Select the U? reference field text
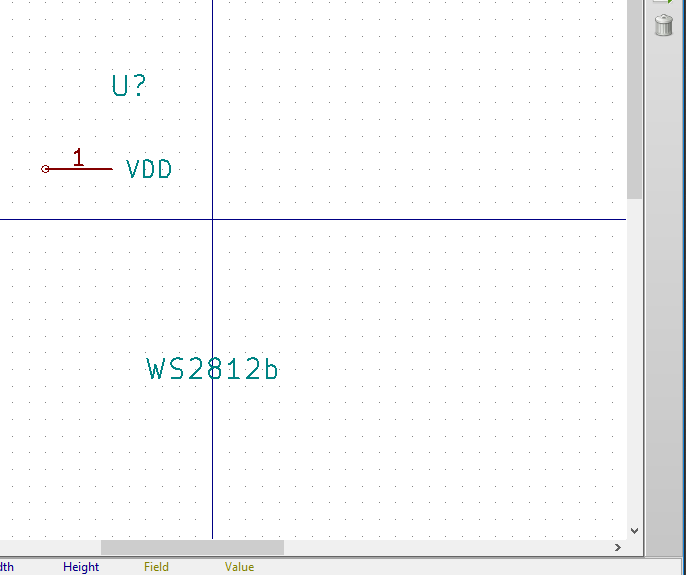This screenshot has height=575, width=686. click(129, 86)
